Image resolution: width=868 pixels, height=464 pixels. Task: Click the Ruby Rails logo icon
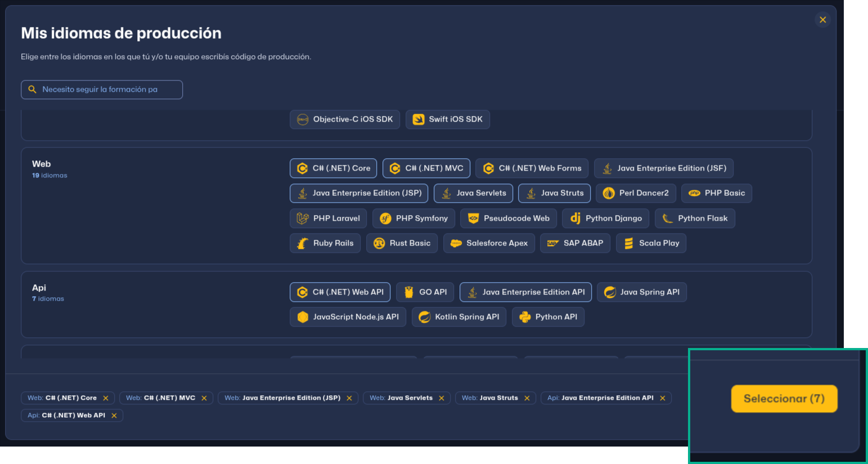click(x=303, y=243)
